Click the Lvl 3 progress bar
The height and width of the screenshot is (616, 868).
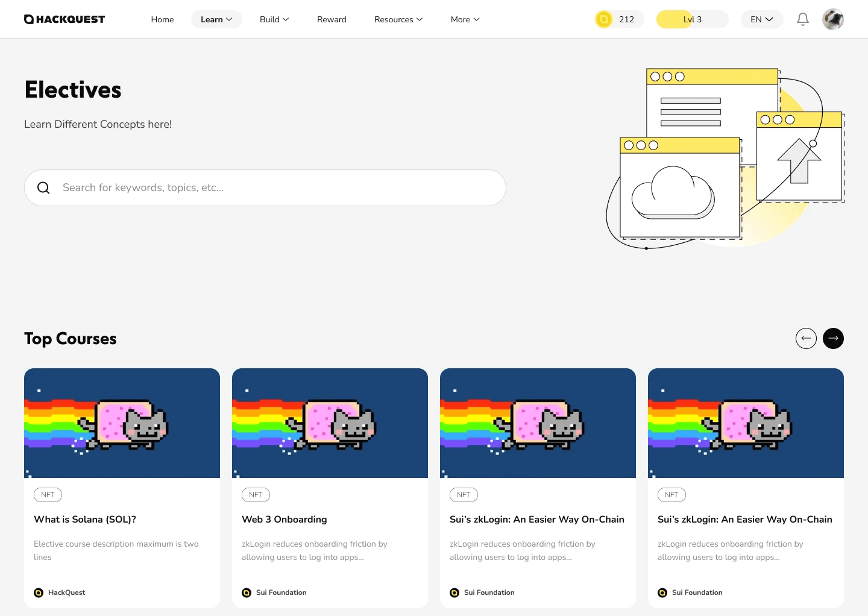point(692,19)
